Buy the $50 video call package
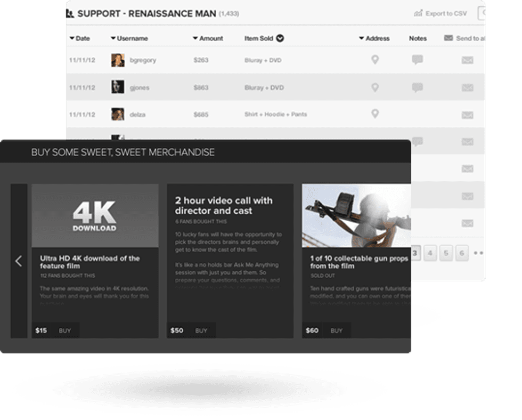 click(x=201, y=331)
